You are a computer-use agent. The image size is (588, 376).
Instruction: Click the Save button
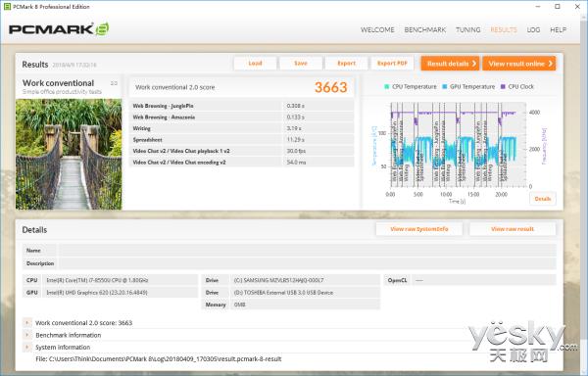301,64
